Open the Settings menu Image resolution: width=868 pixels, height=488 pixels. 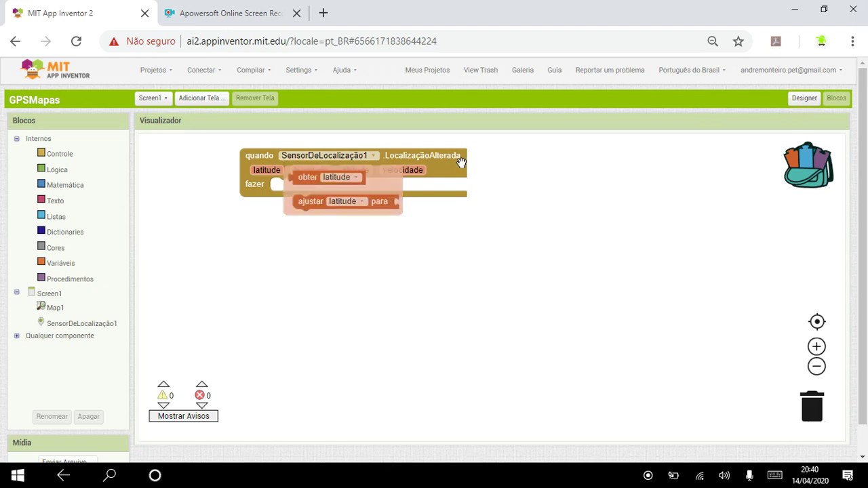click(x=301, y=70)
